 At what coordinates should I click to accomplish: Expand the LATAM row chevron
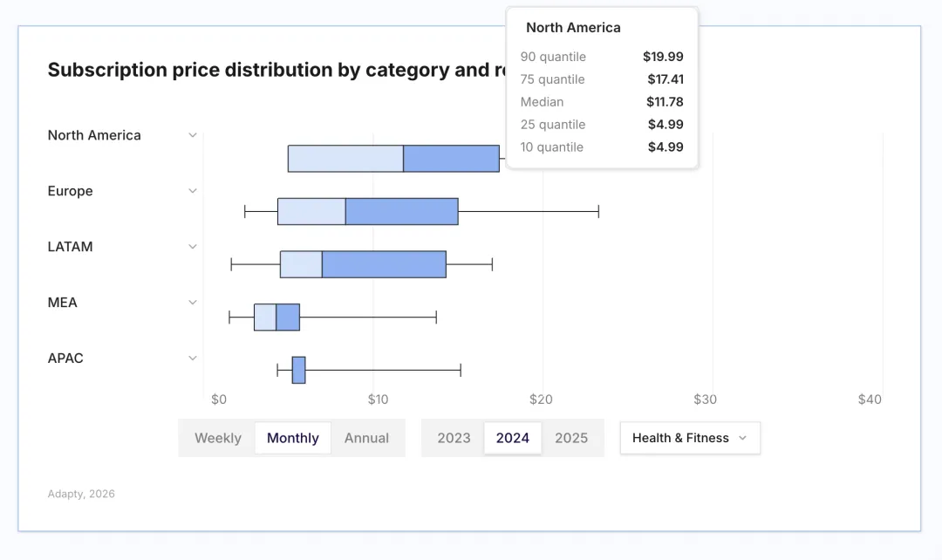(x=193, y=247)
